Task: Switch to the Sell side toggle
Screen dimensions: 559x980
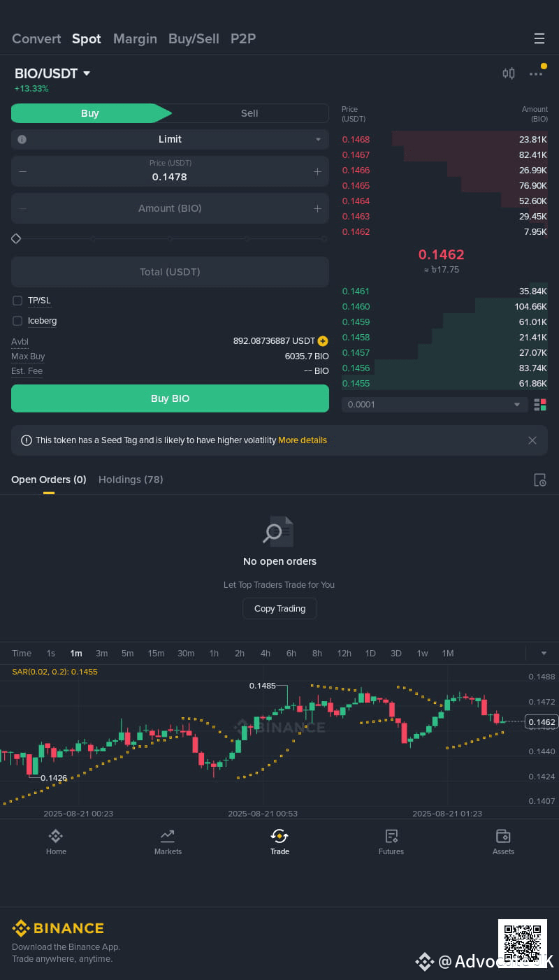Action: 249,113
